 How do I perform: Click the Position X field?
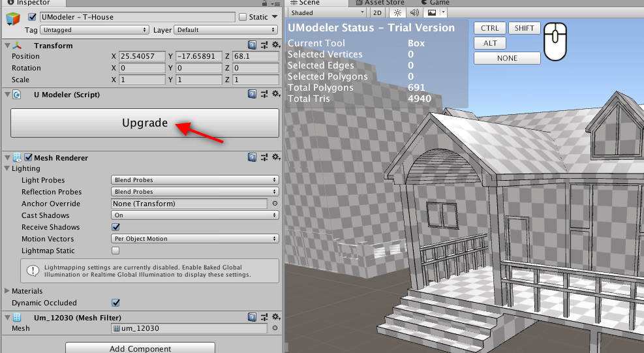142,56
